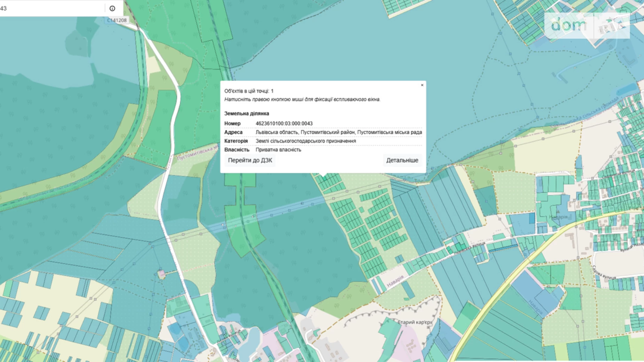The width and height of the screenshot is (644, 362).
Task: Click the 'Перейти до ДЗК' button
Action: [250, 160]
